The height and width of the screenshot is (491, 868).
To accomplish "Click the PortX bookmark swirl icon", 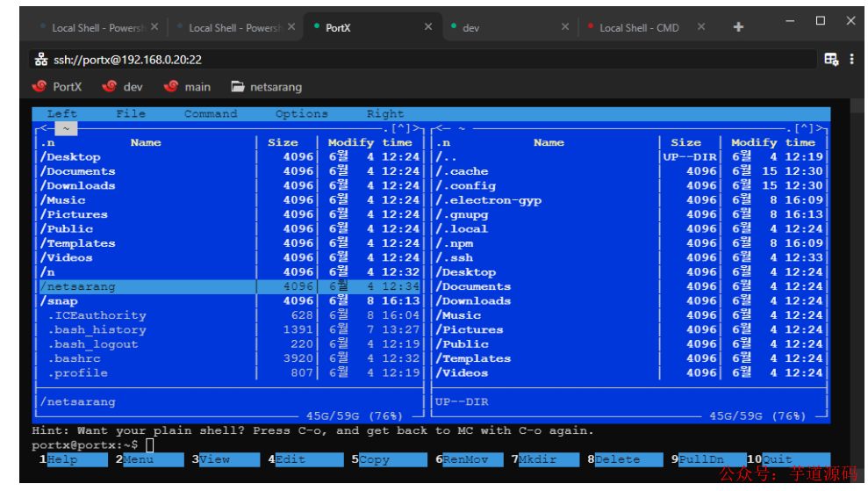I will click(39, 86).
